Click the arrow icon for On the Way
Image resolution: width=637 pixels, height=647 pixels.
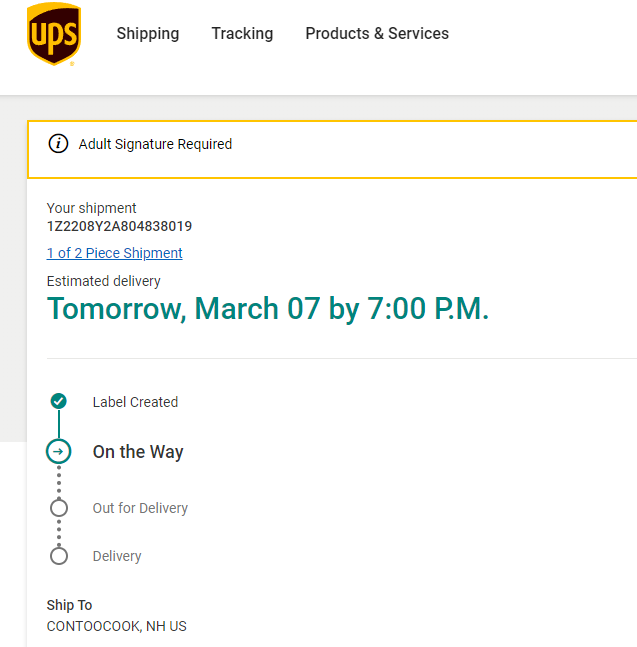pyautogui.click(x=59, y=452)
